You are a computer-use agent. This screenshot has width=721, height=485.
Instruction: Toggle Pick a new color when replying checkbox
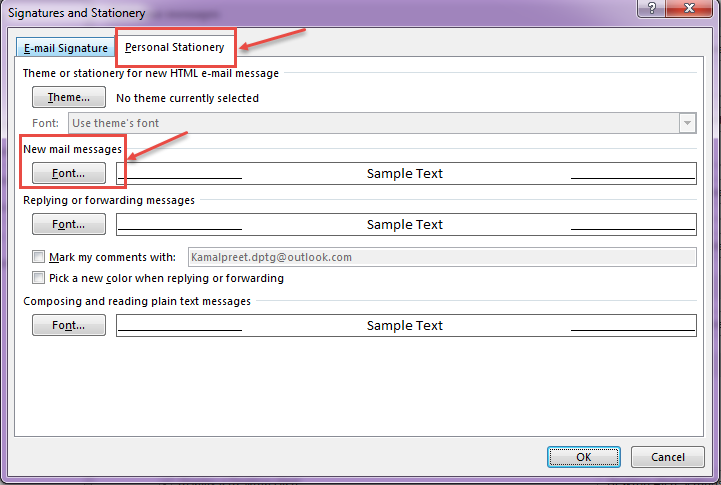click(x=39, y=278)
